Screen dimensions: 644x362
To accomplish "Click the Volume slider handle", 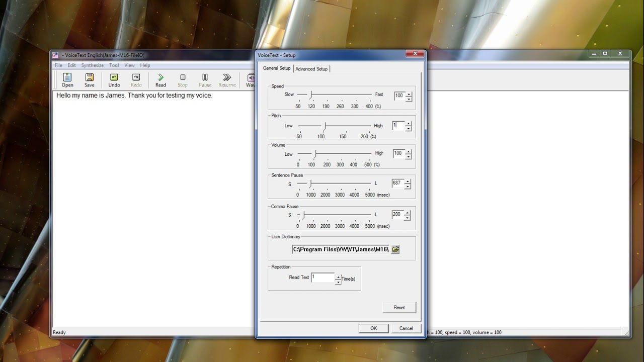I will (x=315, y=153).
